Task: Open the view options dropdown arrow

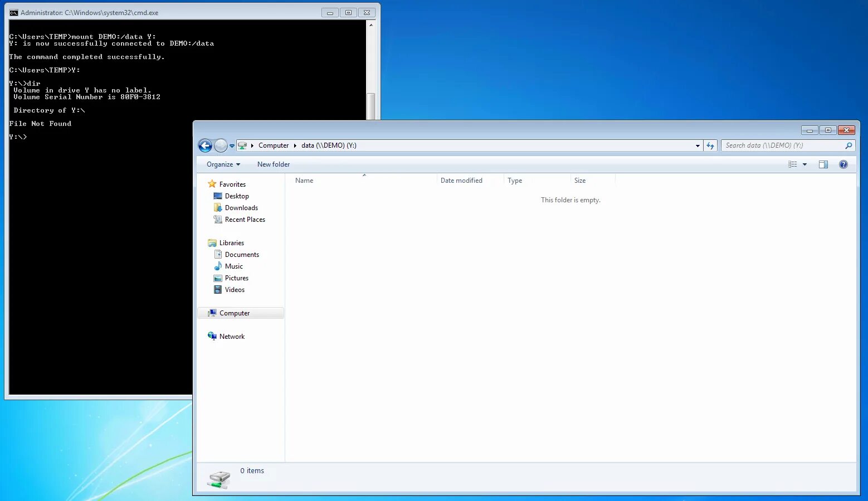Action: pos(804,164)
